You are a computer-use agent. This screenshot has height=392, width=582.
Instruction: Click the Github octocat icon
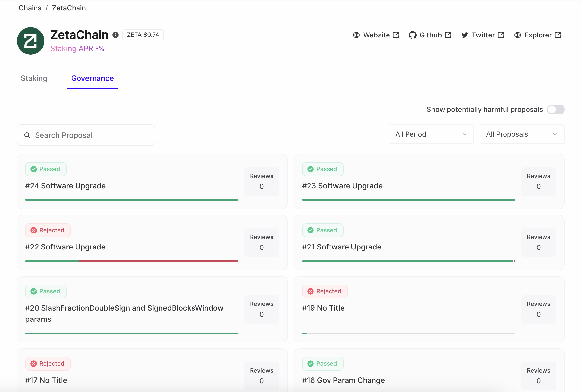click(412, 35)
